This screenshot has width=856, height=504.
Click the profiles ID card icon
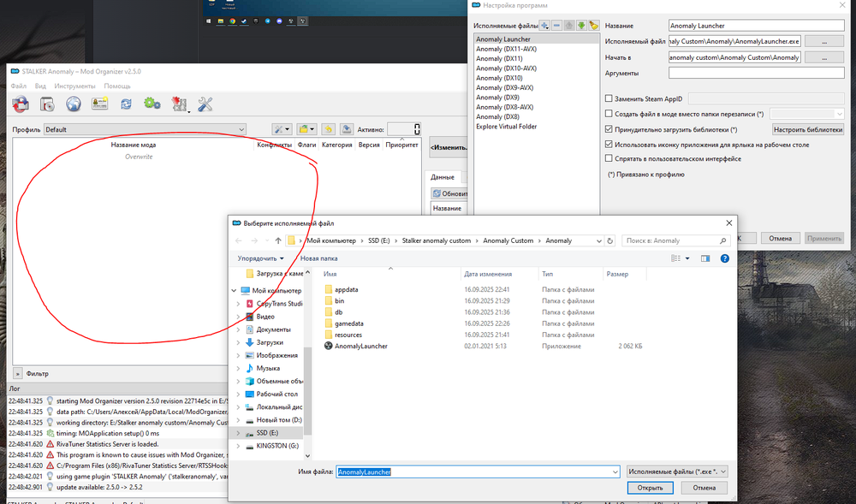[x=99, y=104]
